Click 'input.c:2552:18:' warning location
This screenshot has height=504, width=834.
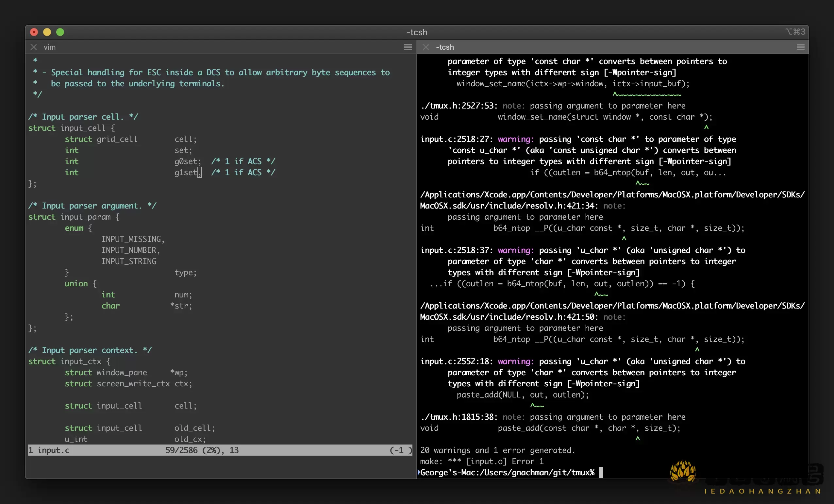click(456, 361)
